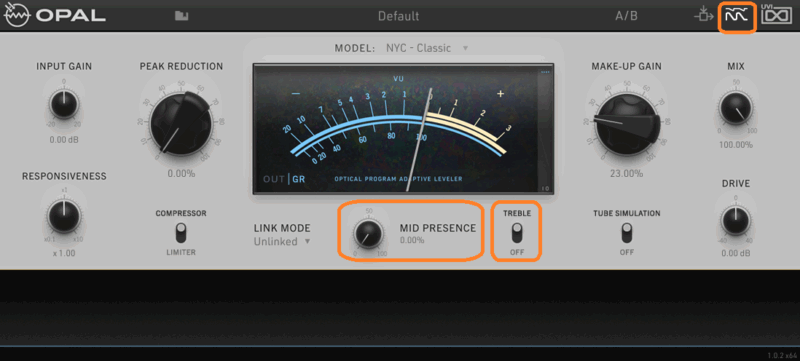This screenshot has width=800, height=361.
Task: Open the Link Mode Unlinked dropdown
Action: pos(282,242)
